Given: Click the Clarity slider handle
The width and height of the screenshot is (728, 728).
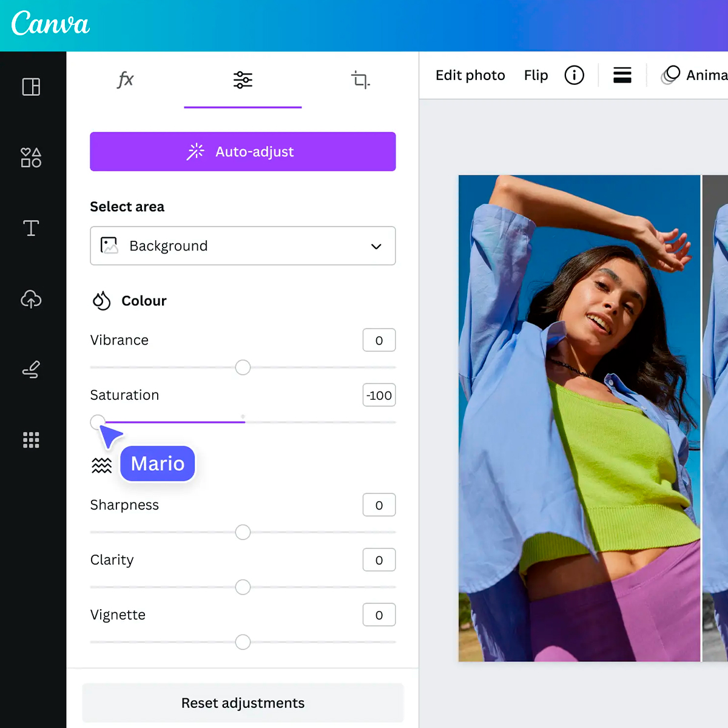Looking at the screenshot, I should pyautogui.click(x=243, y=587).
